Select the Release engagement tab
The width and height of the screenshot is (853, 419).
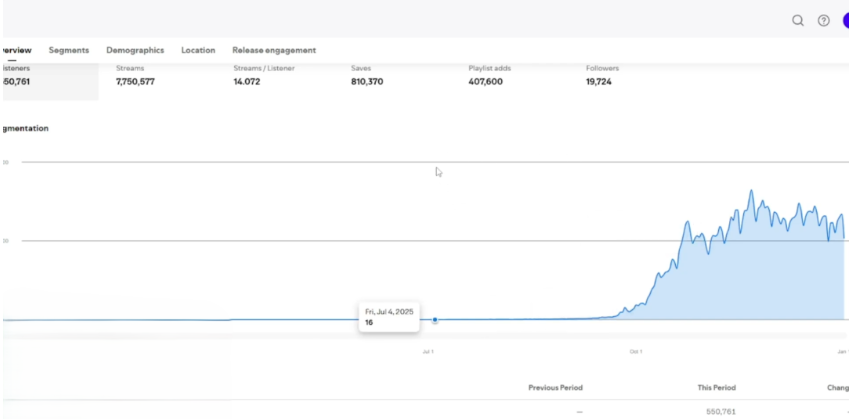tap(274, 50)
